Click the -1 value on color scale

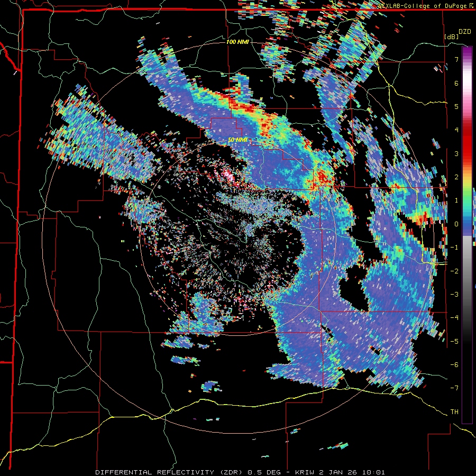tap(454, 248)
